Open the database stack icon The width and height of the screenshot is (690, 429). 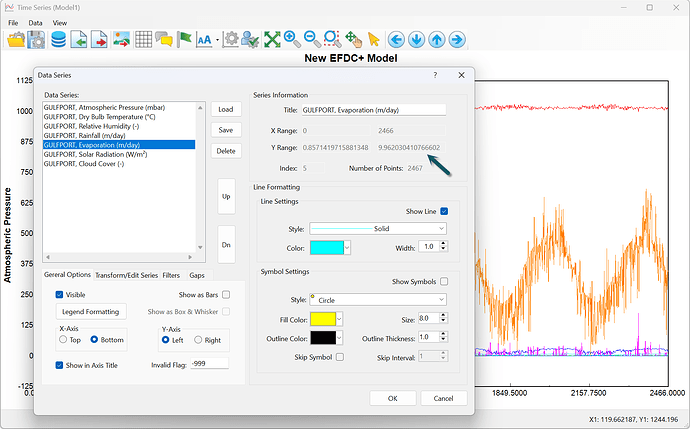click(x=58, y=40)
